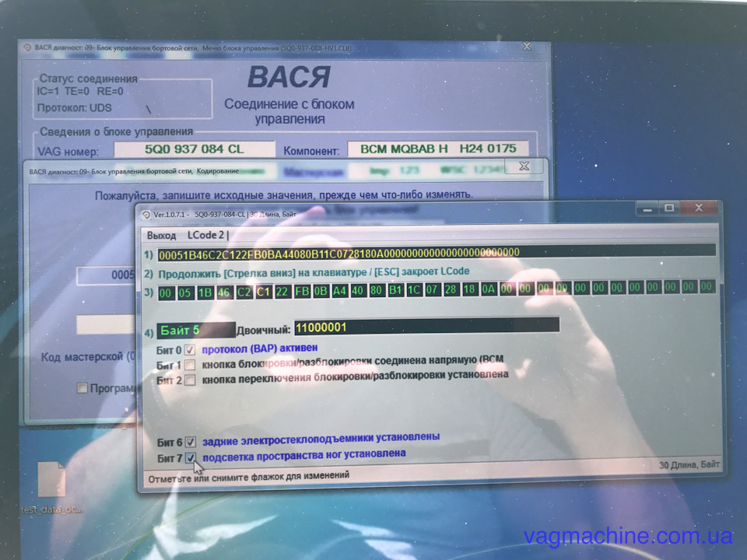The image size is (747, 560).
Task: Uncheck Бит 6 задние электростеклоподъемники checkbox
Action: click(x=190, y=442)
